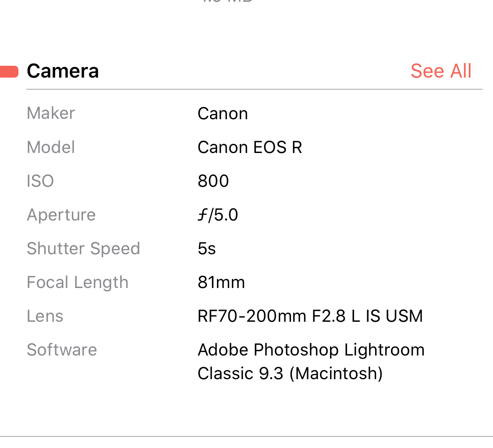Click the Software label
Screen dimensions: 493x448
pos(62,350)
